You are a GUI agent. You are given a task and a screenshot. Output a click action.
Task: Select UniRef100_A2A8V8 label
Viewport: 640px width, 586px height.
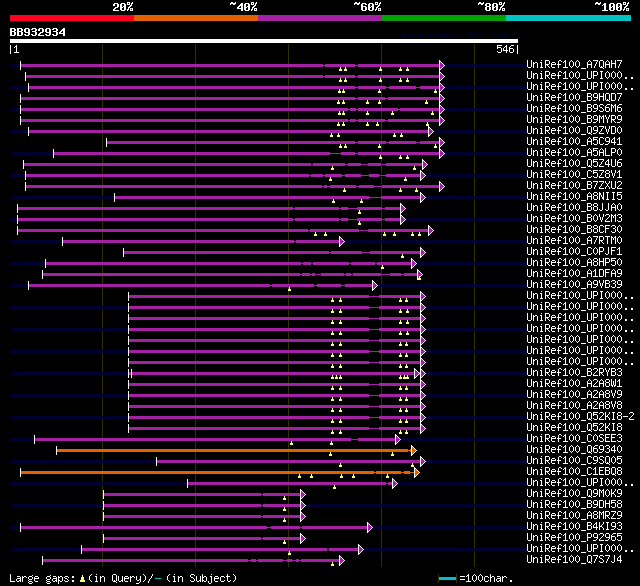point(574,406)
